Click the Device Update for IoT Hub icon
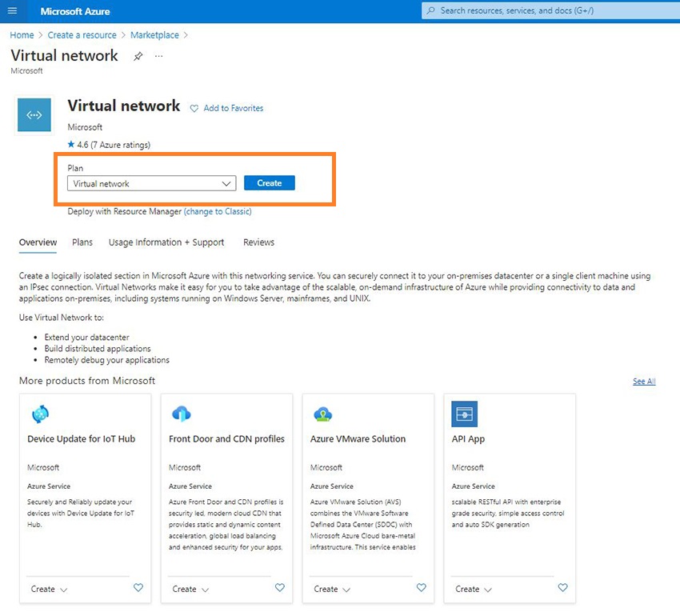 tap(40, 414)
